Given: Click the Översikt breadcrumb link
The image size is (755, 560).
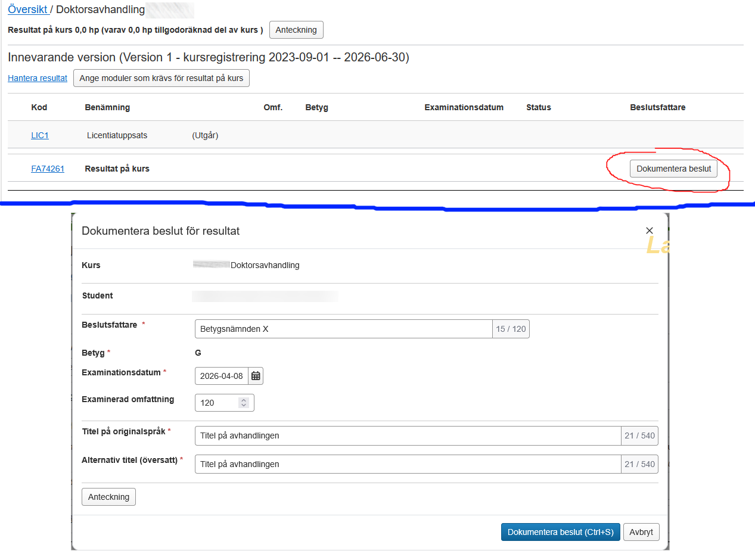Looking at the screenshot, I should [27, 10].
